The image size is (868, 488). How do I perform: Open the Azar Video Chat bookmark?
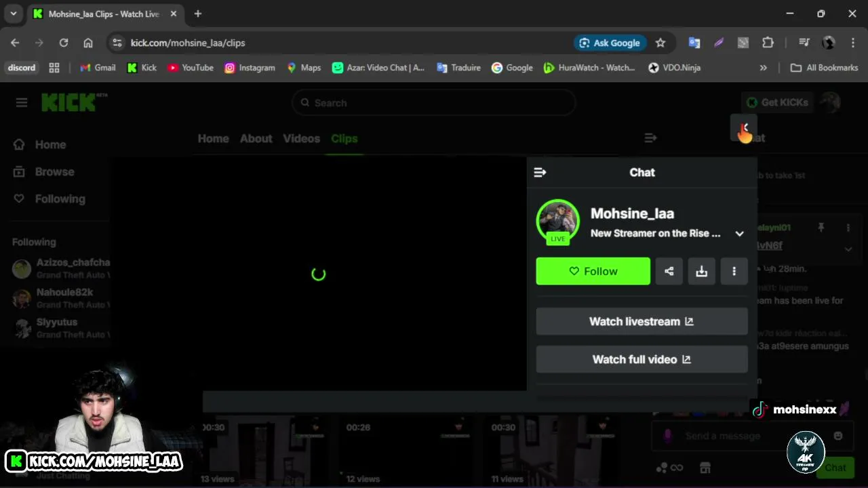click(378, 68)
